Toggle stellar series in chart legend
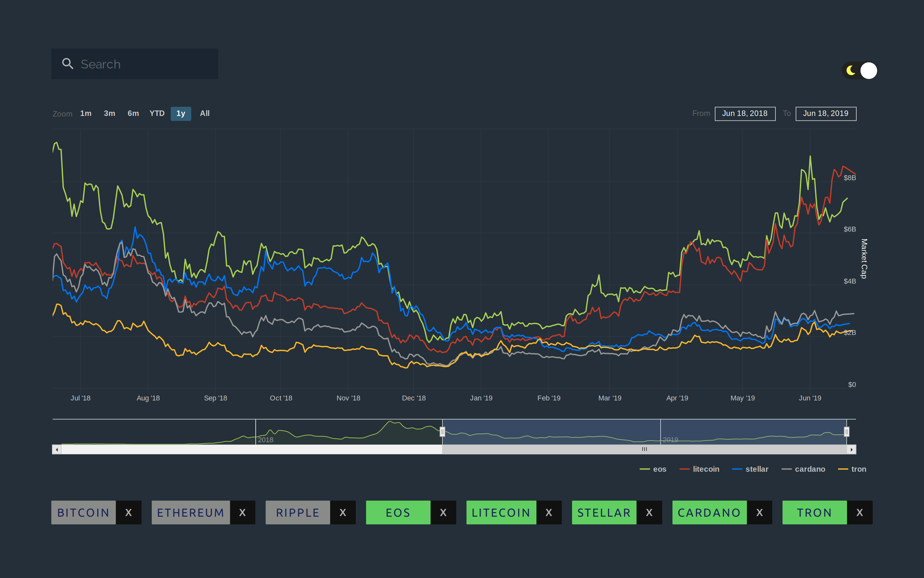This screenshot has width=924, height=578. [x=750, y=469]
